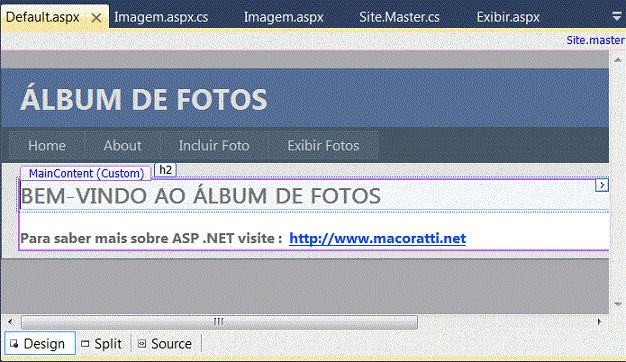Switch to Split view
The width and height of the screenshot is (626, 362).
(102, 344)
